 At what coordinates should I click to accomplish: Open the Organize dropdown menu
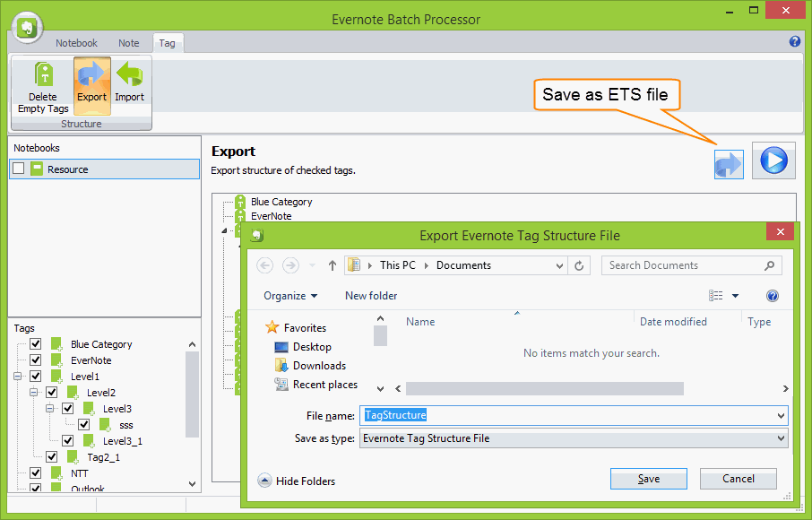pyautogui.click(x=290, y=296)
